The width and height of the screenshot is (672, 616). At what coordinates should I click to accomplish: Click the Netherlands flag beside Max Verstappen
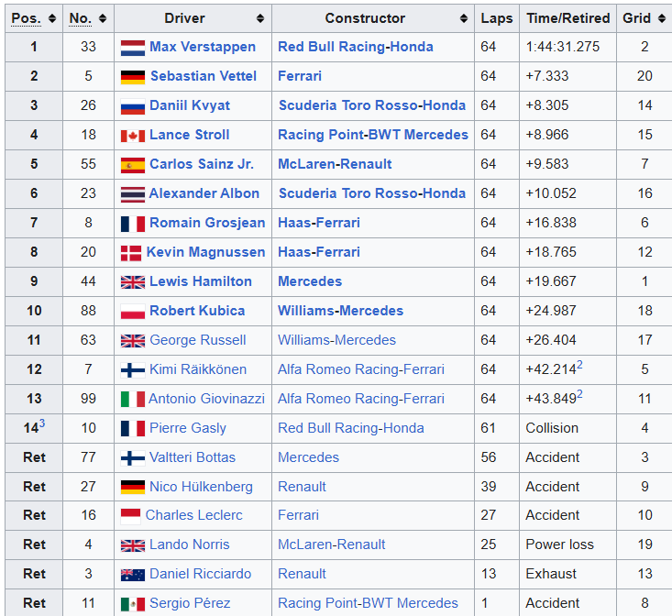133,48
